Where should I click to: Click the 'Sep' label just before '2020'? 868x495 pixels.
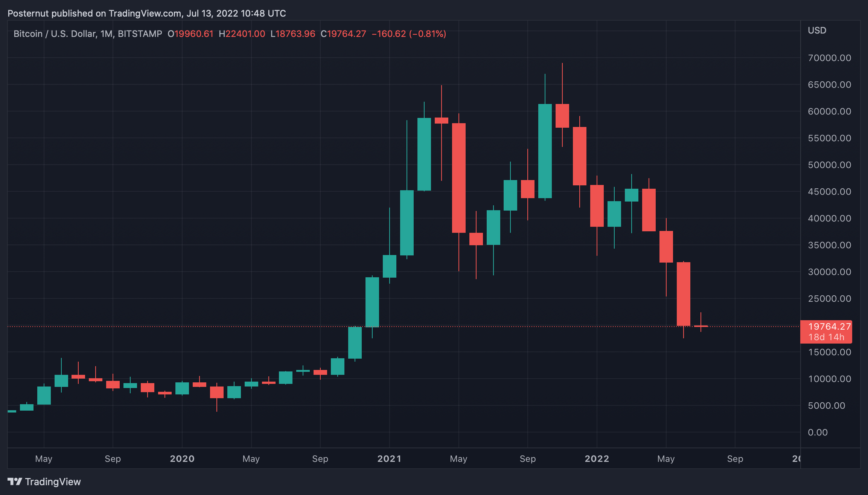click(113, 459)
